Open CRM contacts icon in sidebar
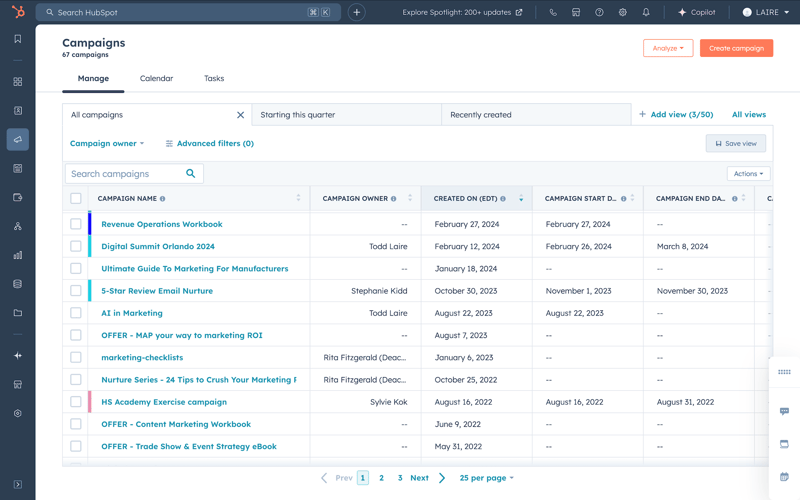The width and height of the screenshot is (800, 500). [18, 111]
